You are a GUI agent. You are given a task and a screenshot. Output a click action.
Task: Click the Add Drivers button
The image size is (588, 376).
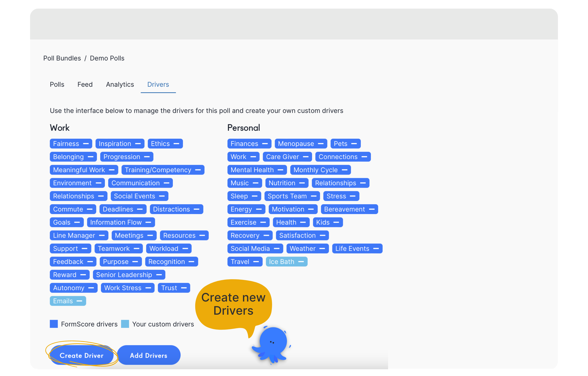(148, 356)
